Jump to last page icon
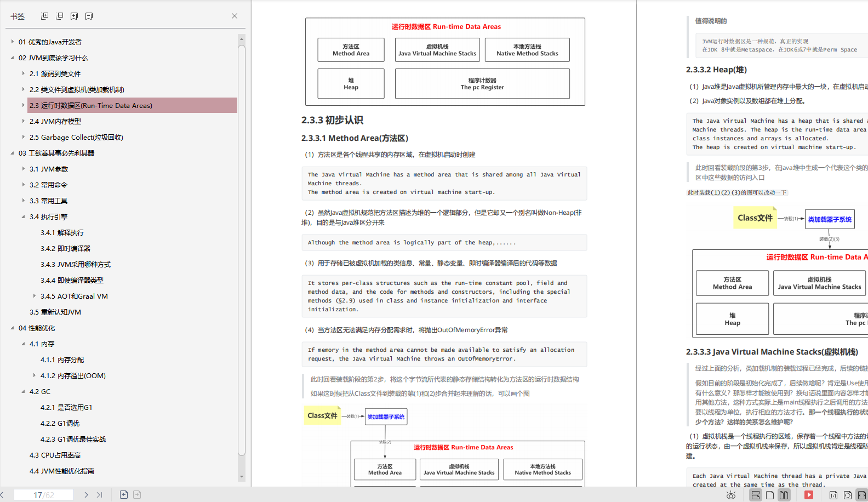The width and height of the screenshot is (868, 502). click(x=100, y=494)
